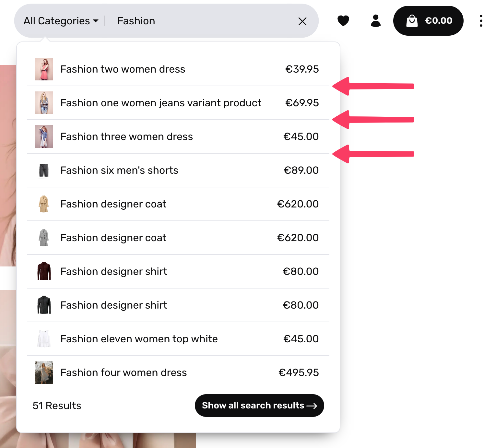
Task: Click the Fashion search input field
Action: click(x=201, y=21)
